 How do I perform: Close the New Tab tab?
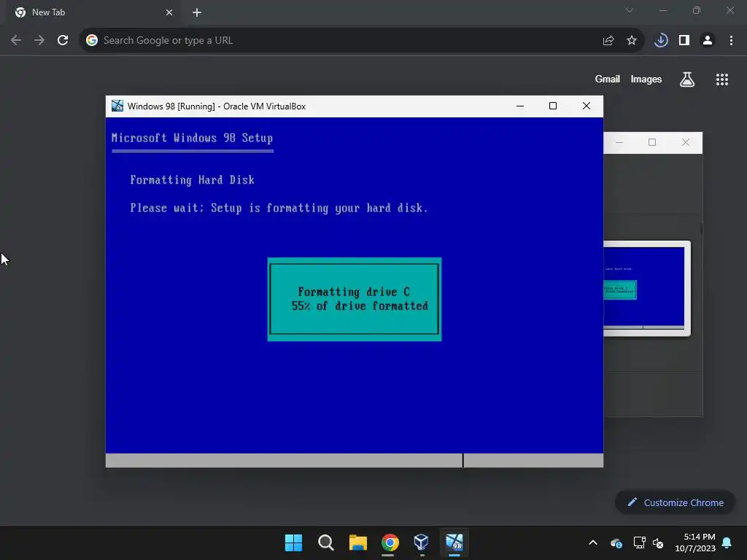tap(169, 12)
